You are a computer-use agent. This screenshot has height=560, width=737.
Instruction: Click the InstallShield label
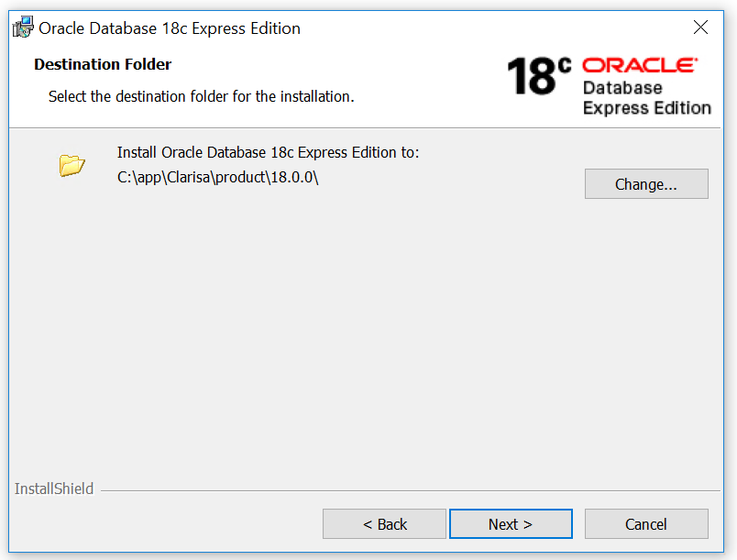(x=54, y=489)
